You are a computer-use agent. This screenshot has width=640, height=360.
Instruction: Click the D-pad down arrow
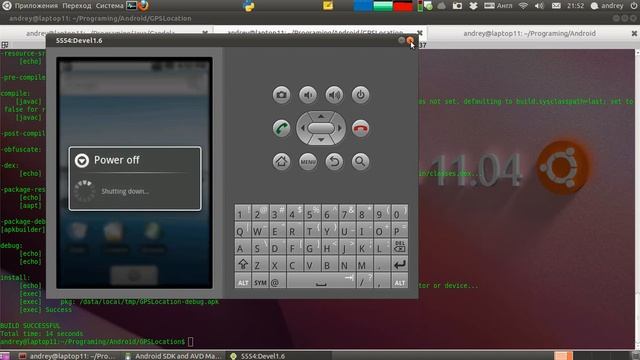[x=321, y=140]
